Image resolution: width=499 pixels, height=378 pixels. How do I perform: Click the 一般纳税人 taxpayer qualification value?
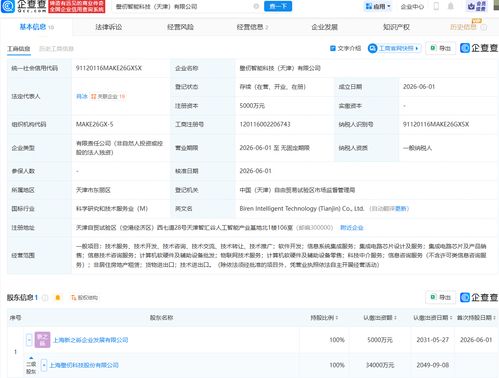(417, 148)
